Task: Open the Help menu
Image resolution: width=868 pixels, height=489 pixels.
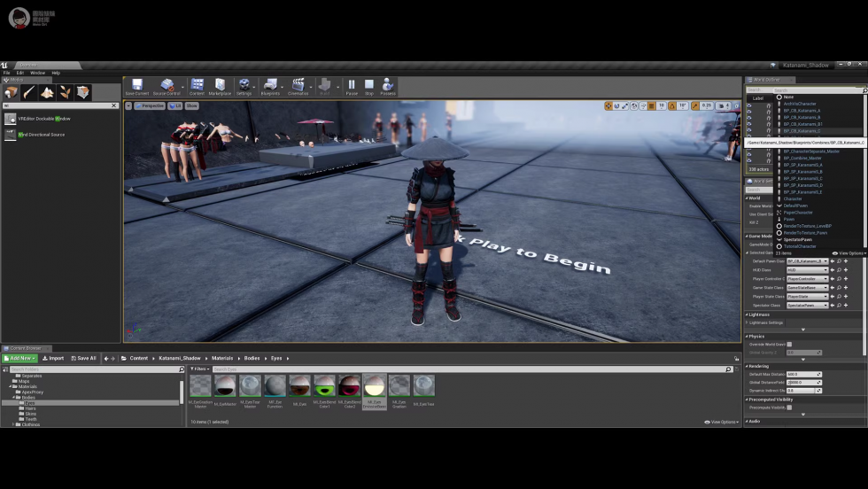Action: click(x=56, y=73)
